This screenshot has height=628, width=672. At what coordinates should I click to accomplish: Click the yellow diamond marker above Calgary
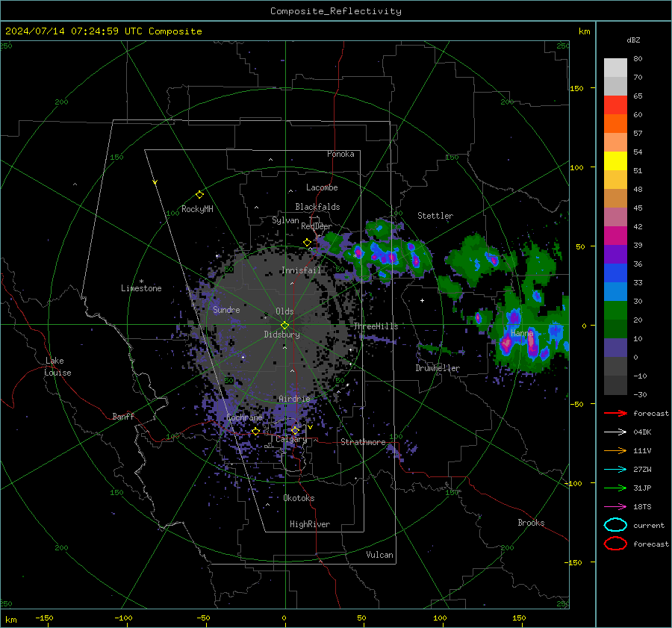[x=295, y=430]
